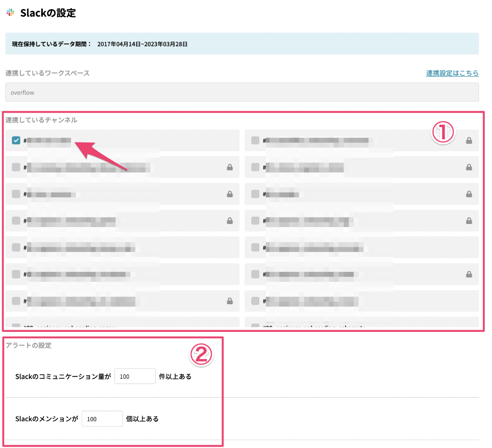
Task: Click the Slack logo icon beside the title
Action: [11, 13]
